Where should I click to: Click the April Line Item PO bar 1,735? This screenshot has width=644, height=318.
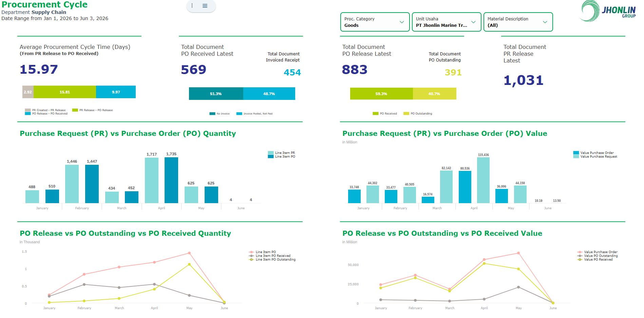[171, 180]
